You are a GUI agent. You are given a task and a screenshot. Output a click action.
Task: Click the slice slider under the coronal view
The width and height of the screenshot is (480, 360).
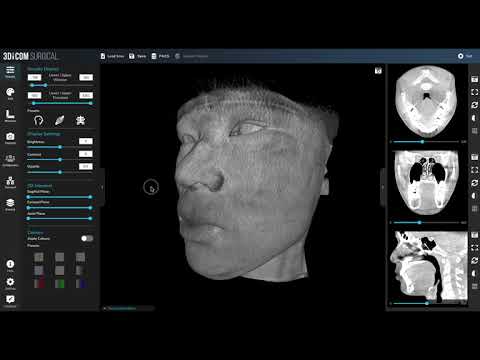426,222
